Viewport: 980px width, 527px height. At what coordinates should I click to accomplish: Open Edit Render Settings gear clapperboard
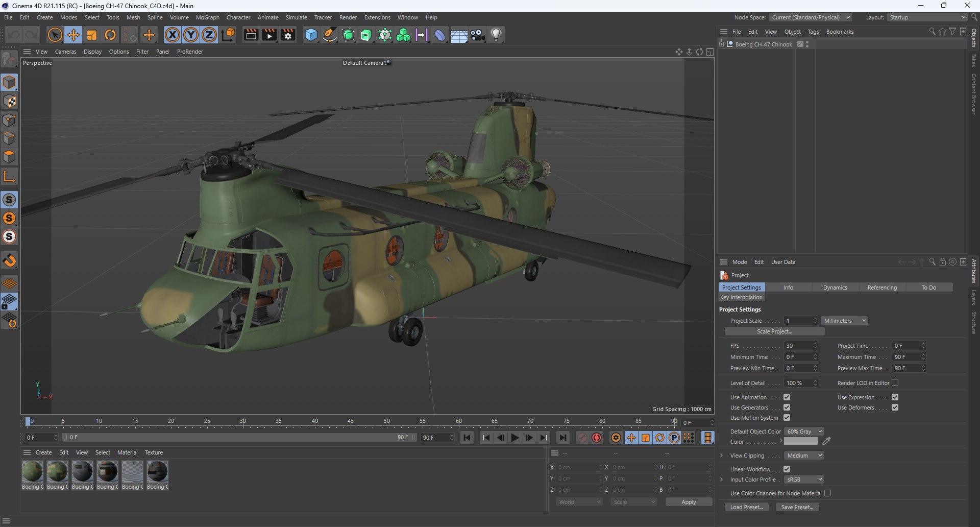(x=288, y=35)
